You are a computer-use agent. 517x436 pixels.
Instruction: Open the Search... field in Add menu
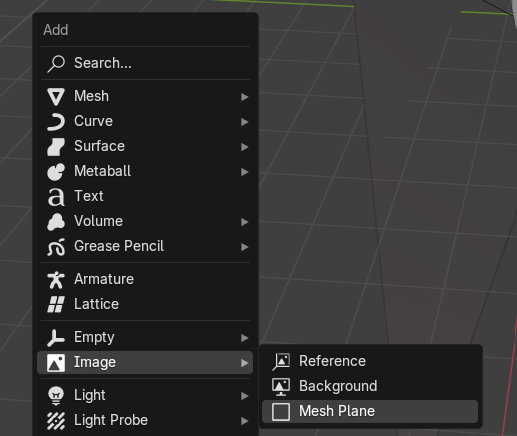tap(145, 63)
